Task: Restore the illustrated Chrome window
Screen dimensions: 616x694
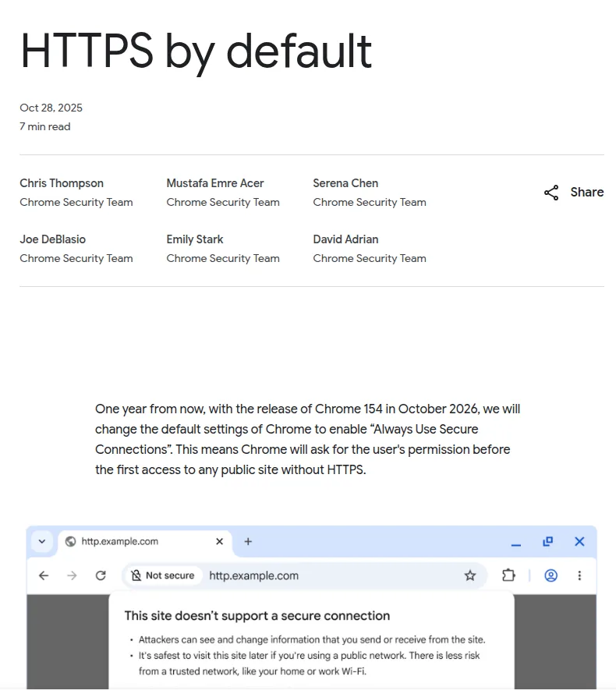Action: coord(548,541)
